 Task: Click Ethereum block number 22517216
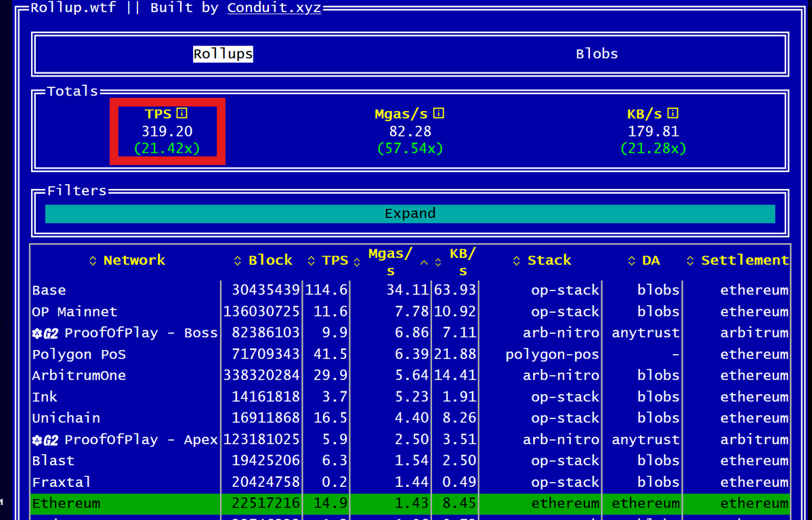265,504
